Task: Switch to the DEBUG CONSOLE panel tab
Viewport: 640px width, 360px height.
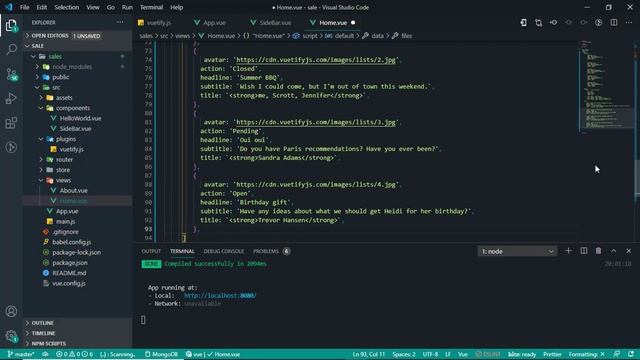Action: 224,251
